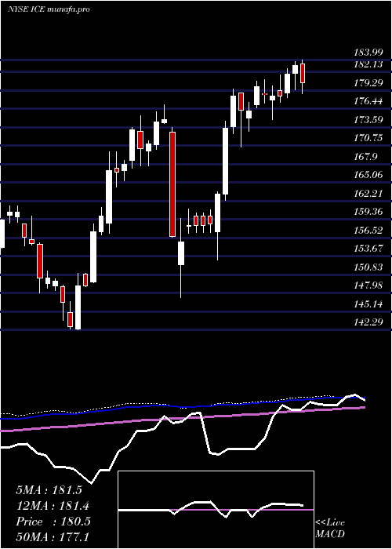Click the Price : 180.5 readout
Screen dimensions: 392x549
(x=53, y=522)
